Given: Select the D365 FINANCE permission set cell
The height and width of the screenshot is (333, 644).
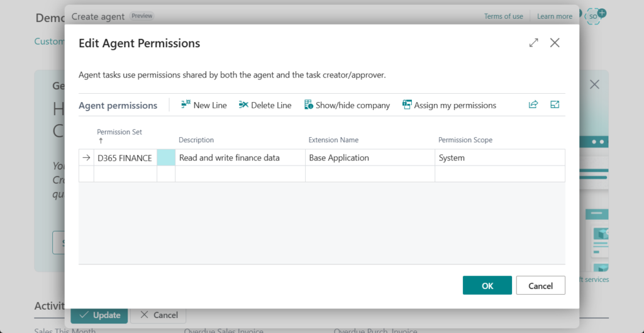Looking at the screenshot, I should coord(125,158).
